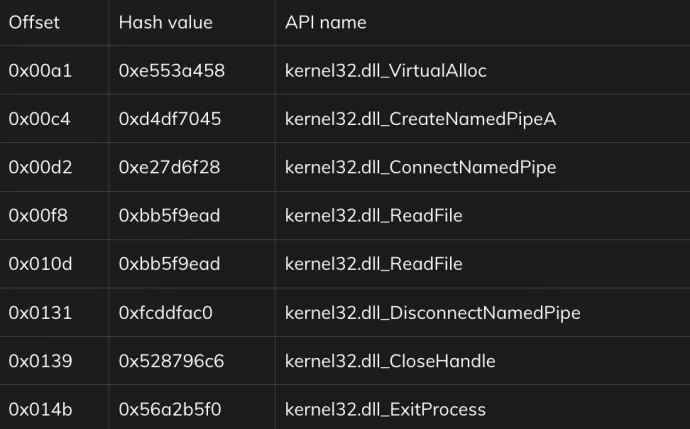Select kernel32.dll_ExitProcess entry
The width and height of the screenshot is (690, 429).
tap(385, 410)
